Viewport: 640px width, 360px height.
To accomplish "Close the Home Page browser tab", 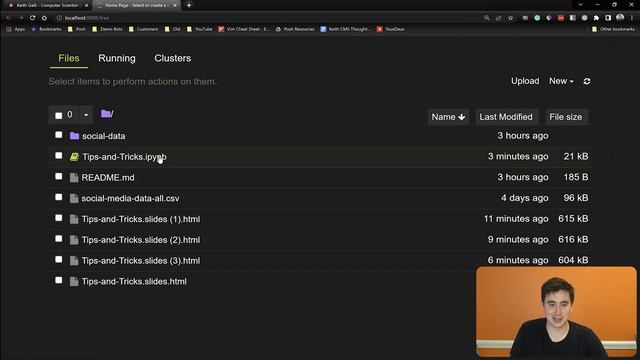I will [x=175, y=5].
